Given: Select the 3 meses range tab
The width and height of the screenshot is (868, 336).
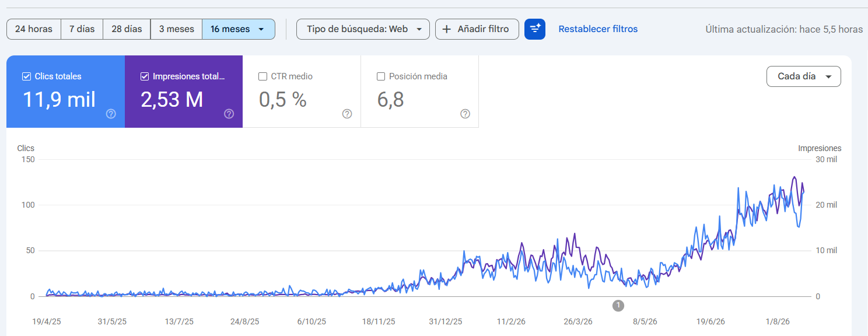Looking at the screenshot, I should pyautogui.click(x=176, y=29).
